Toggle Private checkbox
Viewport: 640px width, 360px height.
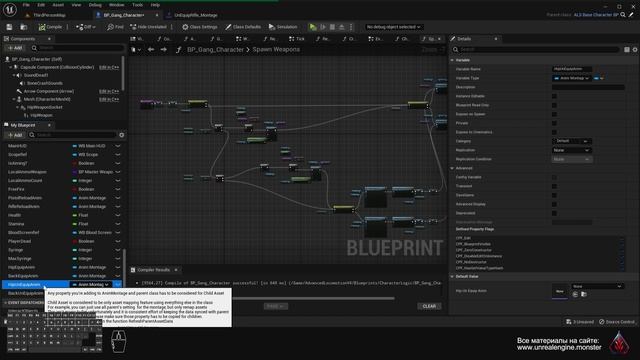click(x=554, y=123)
